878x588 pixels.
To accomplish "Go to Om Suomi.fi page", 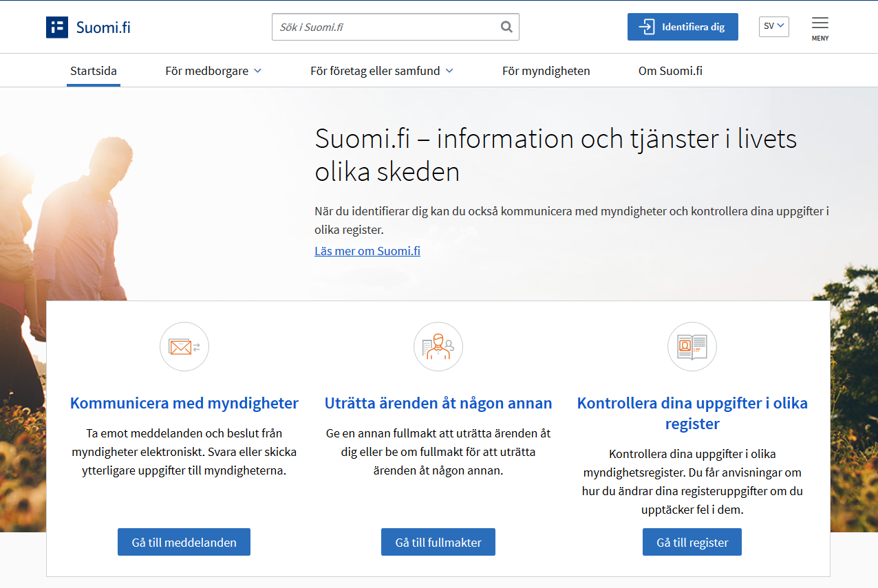I will click(670, 71).
